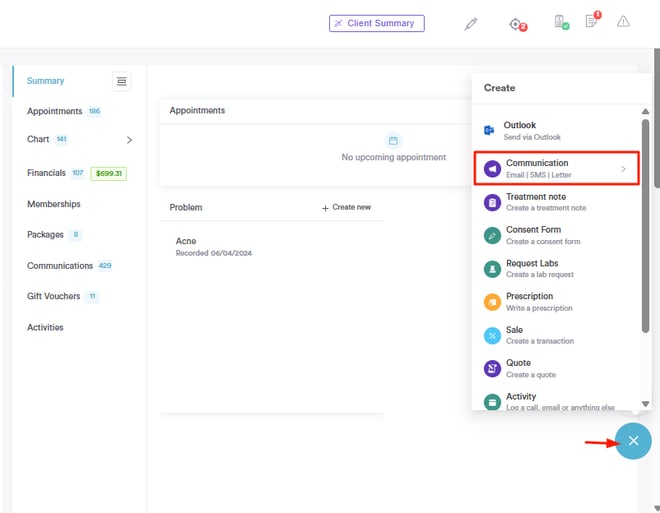The height and width of the screenshot is (513, 660).
Task: Click the orange Prescription icon
Action: pyautogui.click(x=491, y=302)
